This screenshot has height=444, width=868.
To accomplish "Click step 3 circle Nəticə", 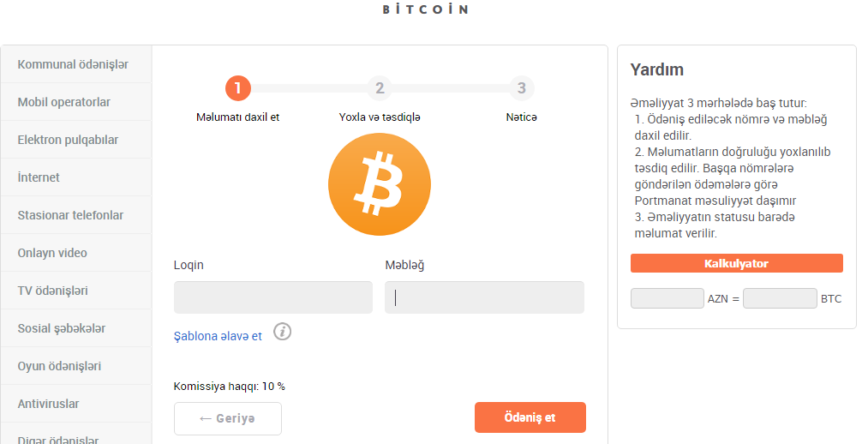I will tap(521, 87).
